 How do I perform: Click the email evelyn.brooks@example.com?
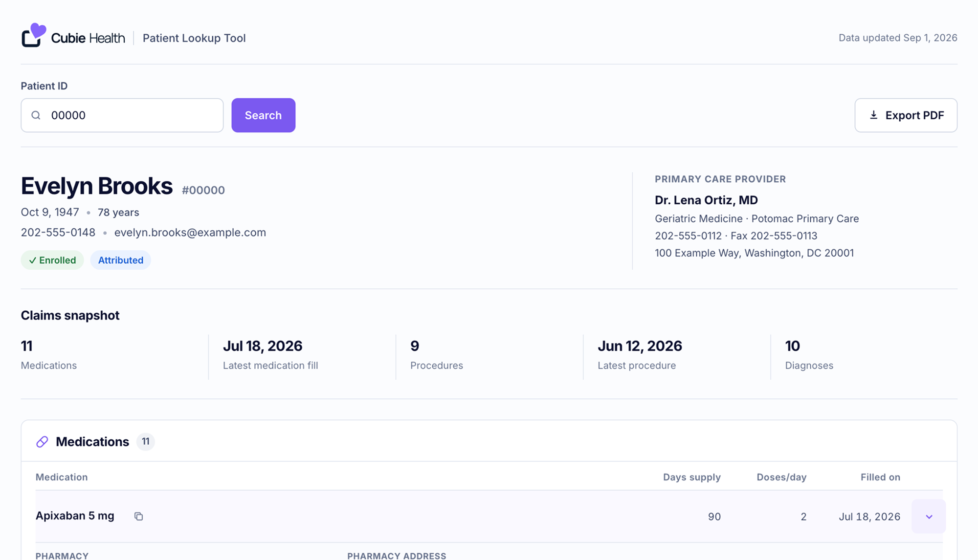tap(190, 233)
